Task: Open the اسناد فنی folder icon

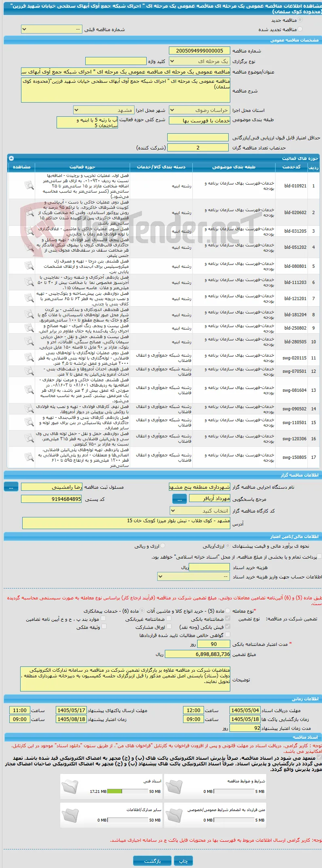Action: click(x=70, y=786)
